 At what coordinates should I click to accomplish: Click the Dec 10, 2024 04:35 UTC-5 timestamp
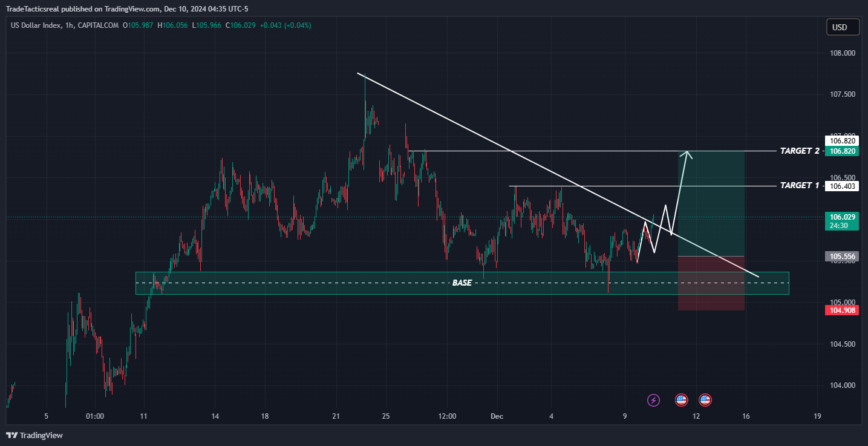pos(206,8)
